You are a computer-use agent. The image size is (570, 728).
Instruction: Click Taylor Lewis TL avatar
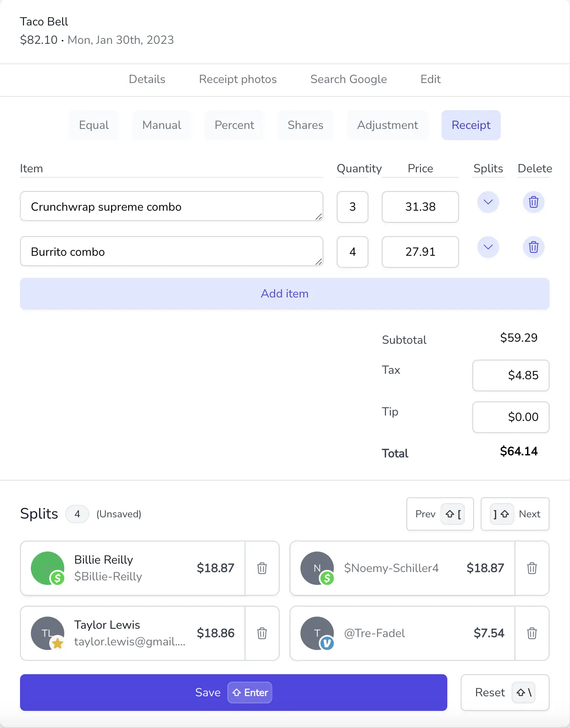click(48, 633)
